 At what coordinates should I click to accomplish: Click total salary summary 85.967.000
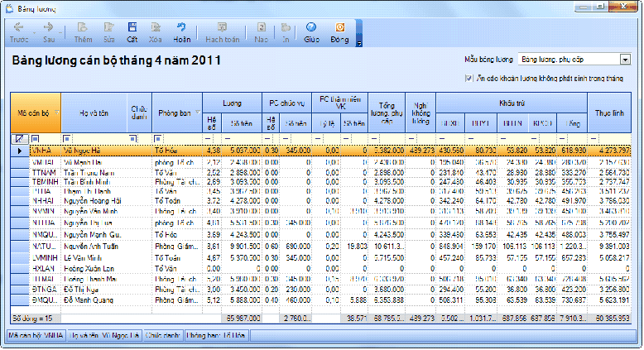click(242, 318)
